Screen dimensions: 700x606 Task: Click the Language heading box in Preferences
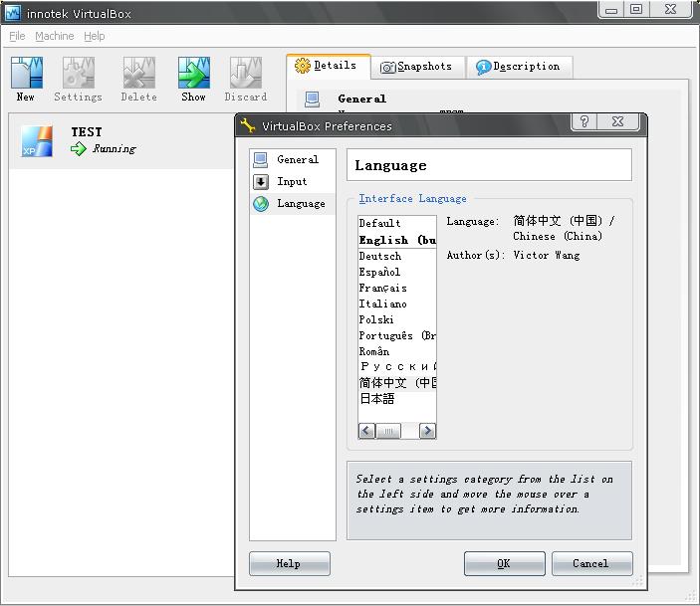point(489,165)
